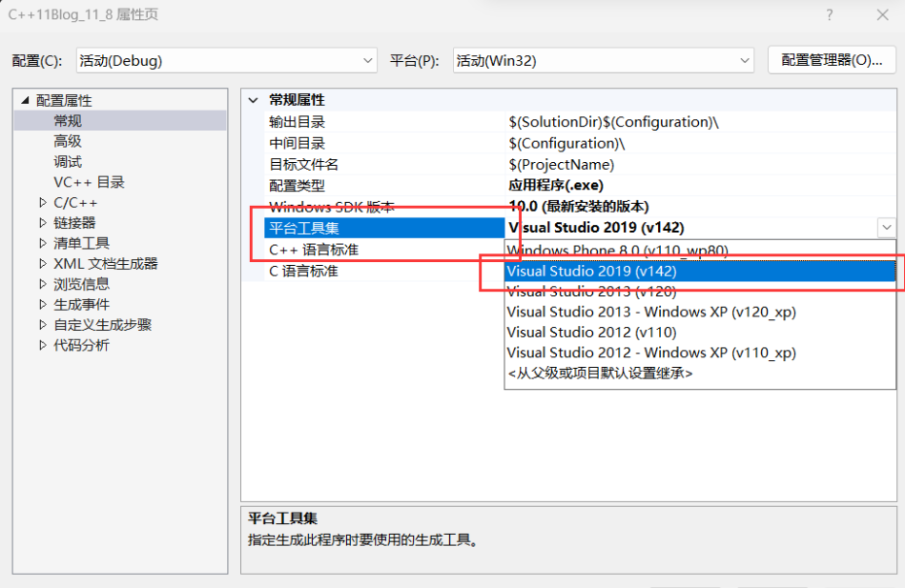Click the 应用程序(.exe) value
This screenshot has width=905, height=588.
pyautogui.click(x=556, y=186)
